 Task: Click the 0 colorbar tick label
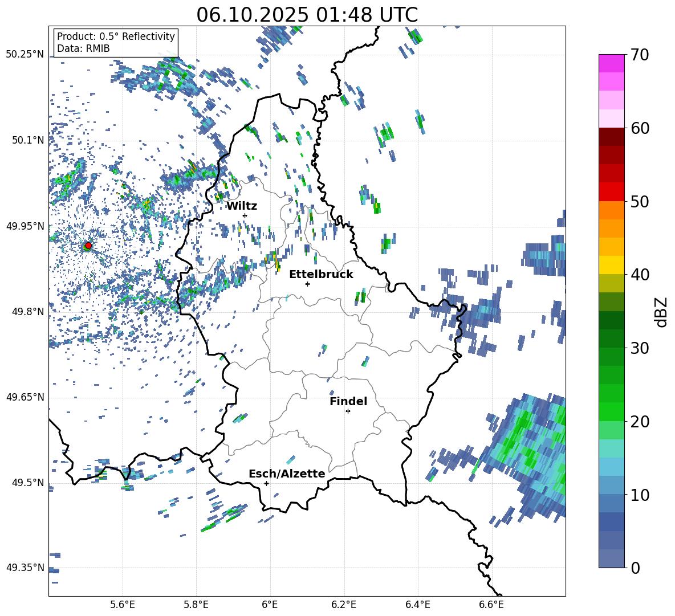[635, 568]
